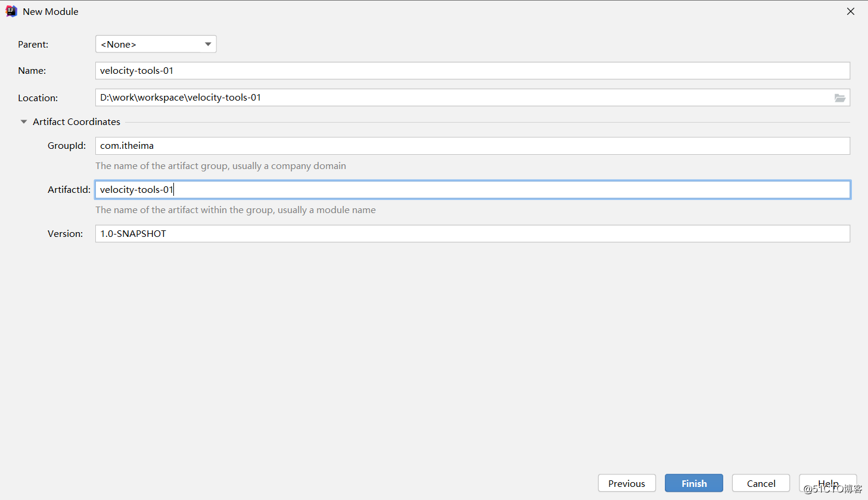
Task: Click the 'New Module' title text
Action: click(x=51, y=12)
